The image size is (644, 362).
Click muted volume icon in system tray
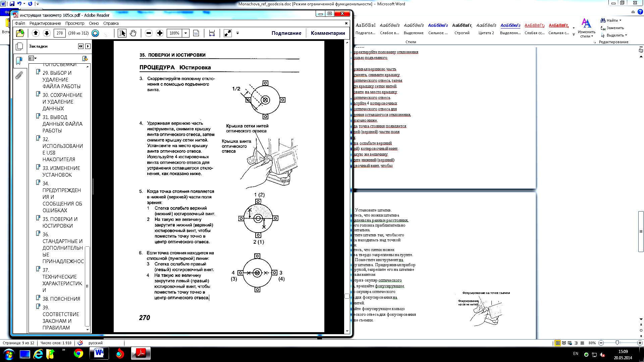602,355
